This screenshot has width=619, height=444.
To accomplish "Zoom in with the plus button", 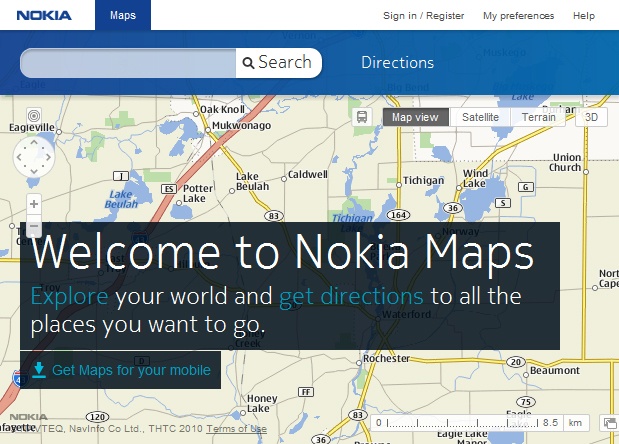I will click(x=34, y=204).
